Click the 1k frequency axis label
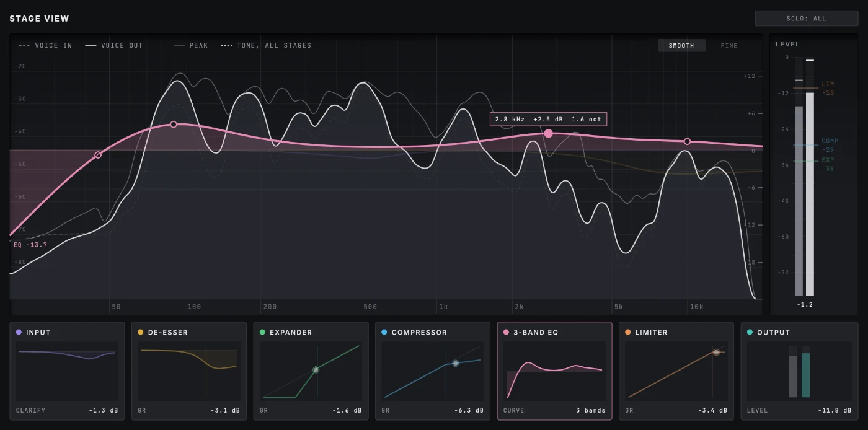 click(x=443, y=307)
